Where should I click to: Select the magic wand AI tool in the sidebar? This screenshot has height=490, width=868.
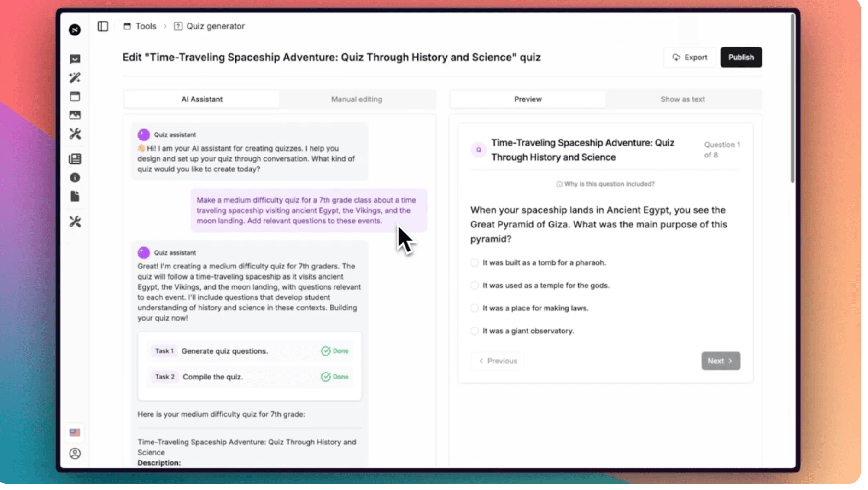[74, 78]
